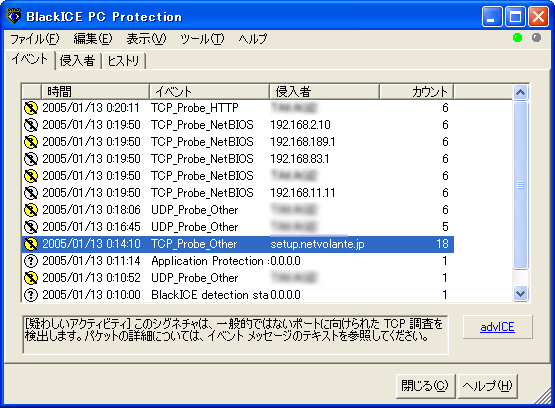Click count 18 in selected row
The height and width of the screenshot is (408, 555).
click(442, 244)
